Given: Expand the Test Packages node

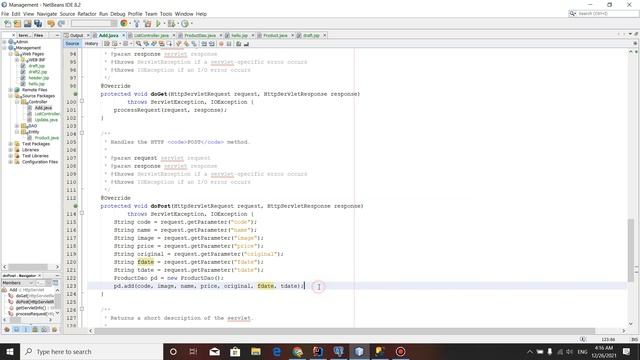Looking at the screenshot, I should (11, 144).
